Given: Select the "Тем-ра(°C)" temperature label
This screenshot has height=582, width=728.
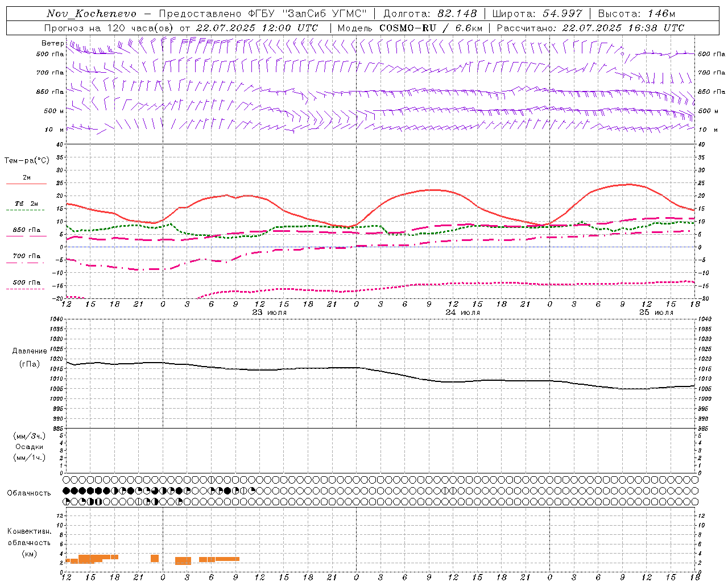Looking at the screenshot, I should pos(27,161).
